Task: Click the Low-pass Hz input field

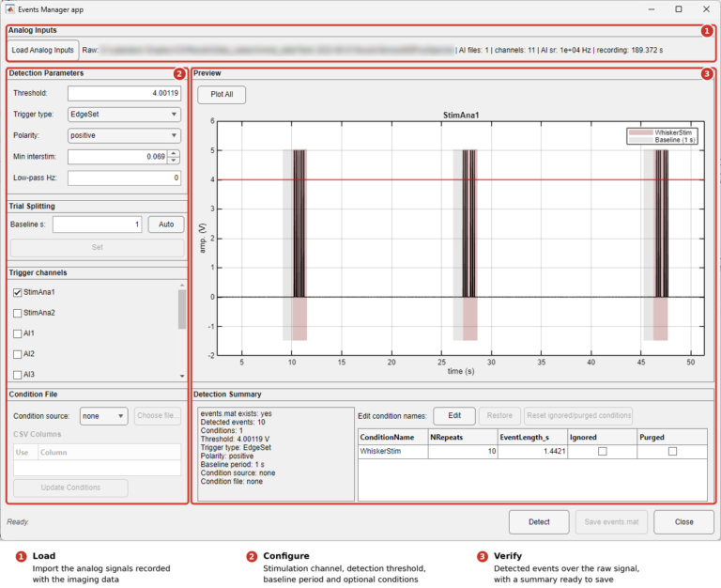Action: 124,178
